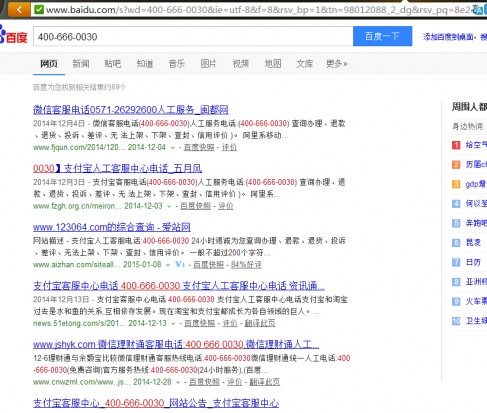This screenshot has width=487, height=413.
Task: Click rank 10 badge in hot words list
Action: [456, 321]
